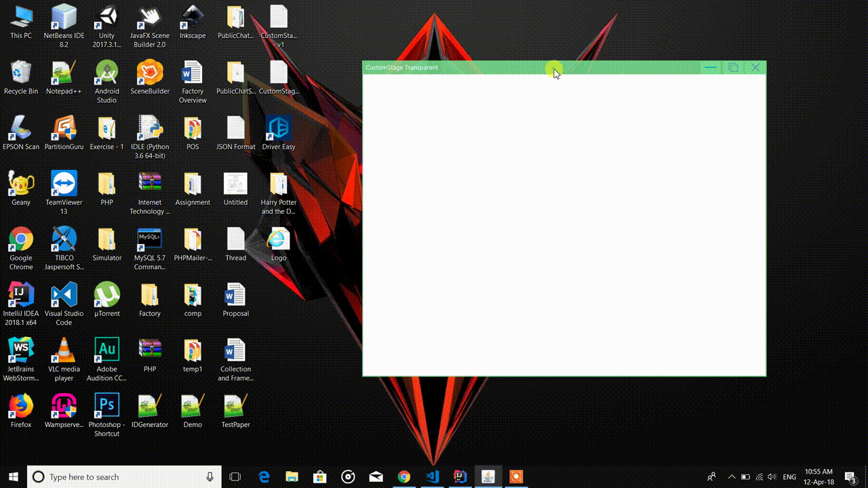Viewport: 868px width, 488px height.
Task: Open the Proposal Word document
Action: [235, 300]
